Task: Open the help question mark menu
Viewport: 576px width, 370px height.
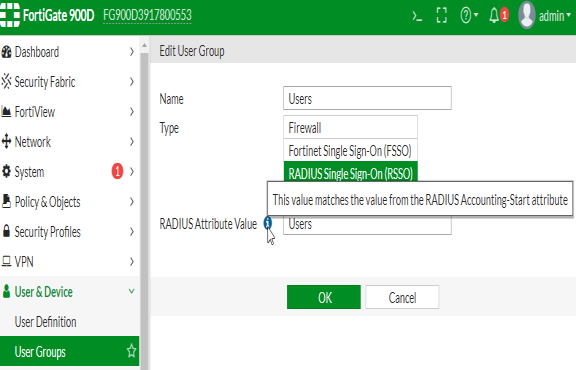Action: (469, 15)
